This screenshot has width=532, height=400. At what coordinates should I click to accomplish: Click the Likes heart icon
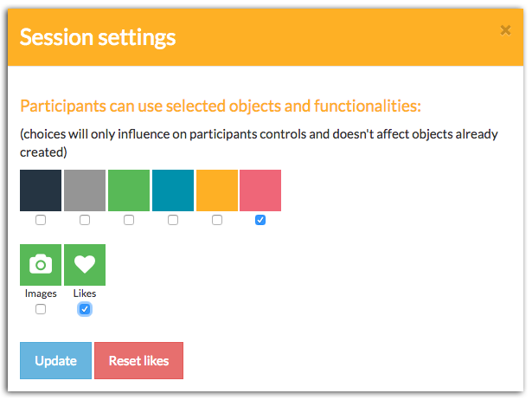[x=85, y=265]
